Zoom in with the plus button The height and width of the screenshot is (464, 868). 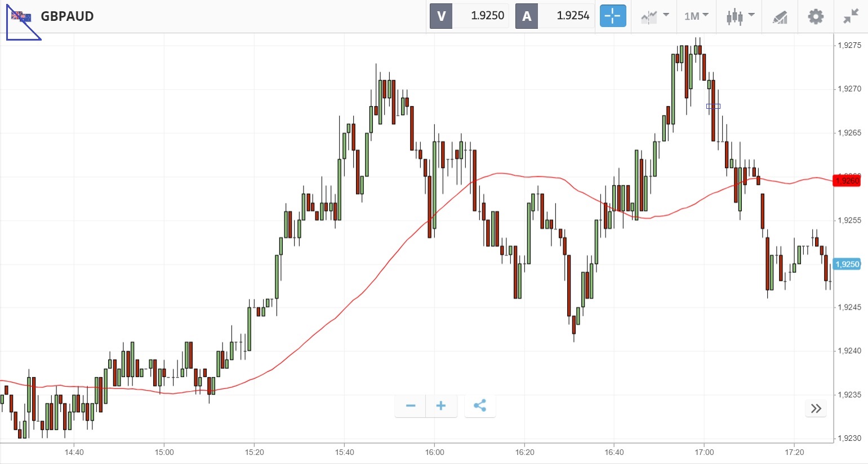441,406
